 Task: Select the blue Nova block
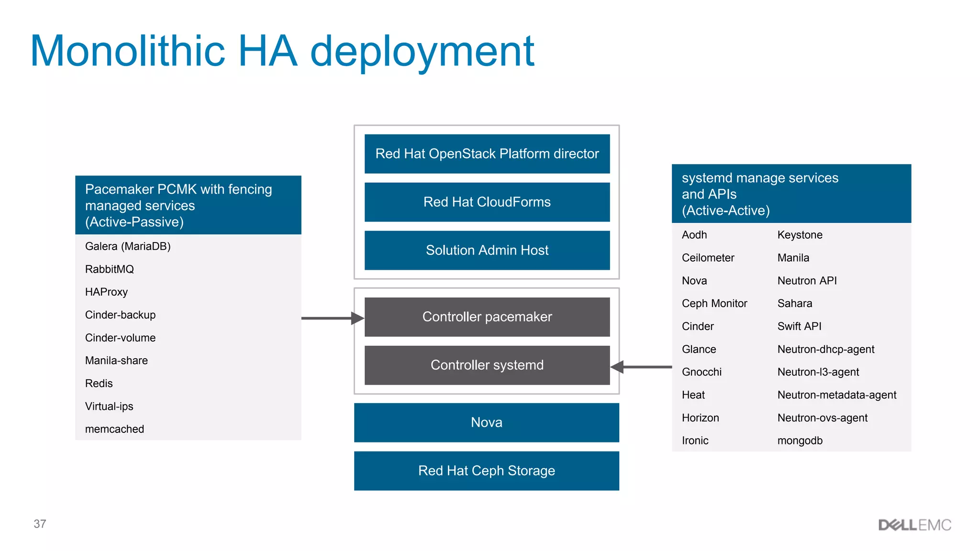(486, 423)
